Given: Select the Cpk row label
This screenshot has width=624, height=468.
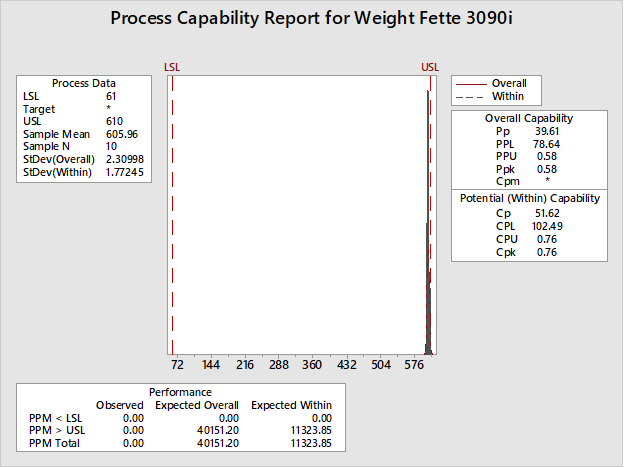Looking at the screenshot, I should (506, 252).
